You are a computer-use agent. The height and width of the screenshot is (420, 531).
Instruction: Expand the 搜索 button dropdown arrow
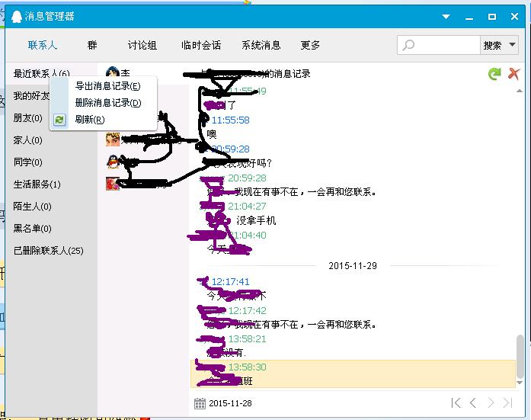click(x=513, y=45)
